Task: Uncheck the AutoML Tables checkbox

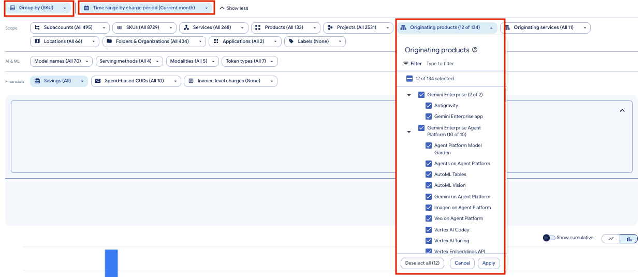Action: pos(429,174)
